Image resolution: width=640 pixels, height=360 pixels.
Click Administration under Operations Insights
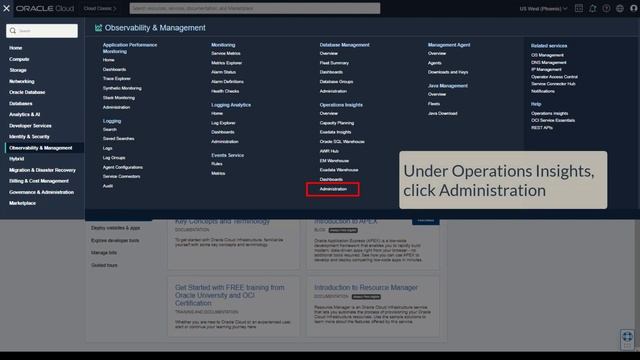(x=333, y=189)
